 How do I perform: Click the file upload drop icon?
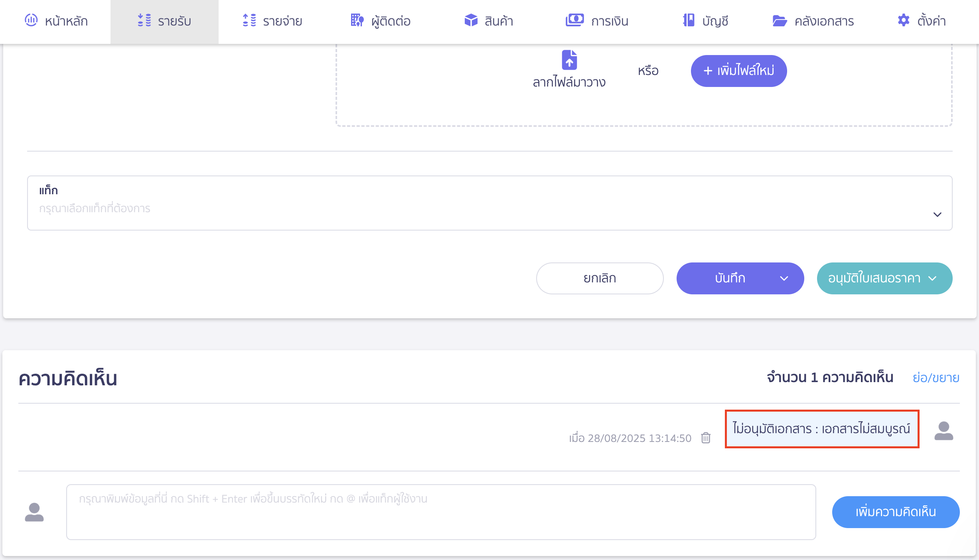[x=569, y=60]
